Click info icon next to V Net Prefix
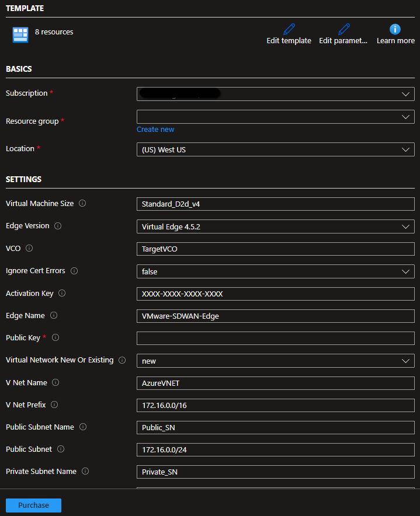 click(54, 405)
